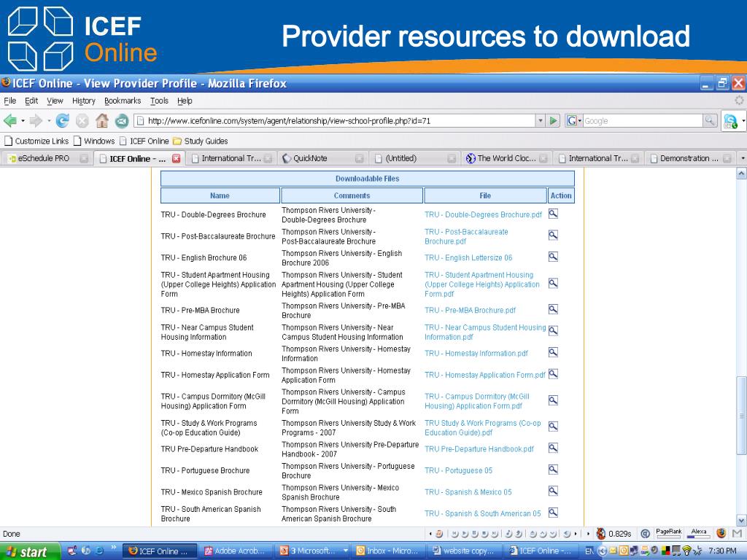Image resolution: width=747 pixels, height=560 pixels.
Task: Click the Name column header
Action: coord(220,195)
